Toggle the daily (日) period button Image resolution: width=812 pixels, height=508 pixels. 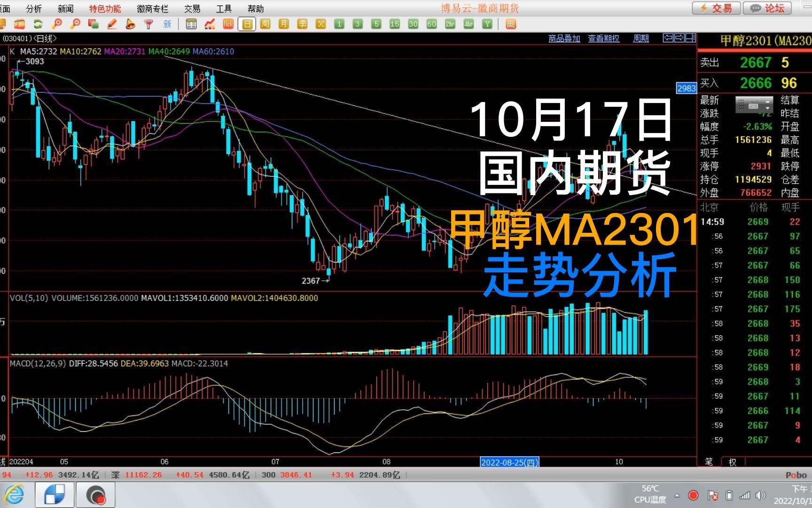(247, 24)
